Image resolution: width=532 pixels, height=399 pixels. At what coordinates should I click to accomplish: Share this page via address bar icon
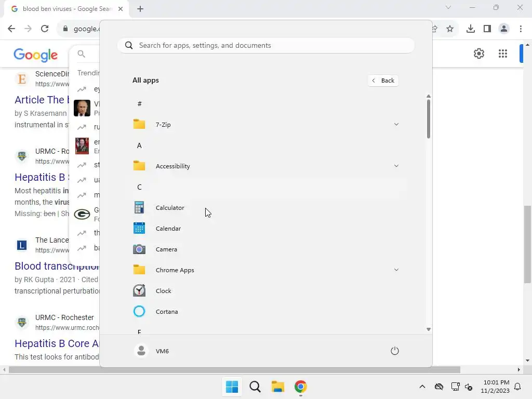click(x=434, y=29)
